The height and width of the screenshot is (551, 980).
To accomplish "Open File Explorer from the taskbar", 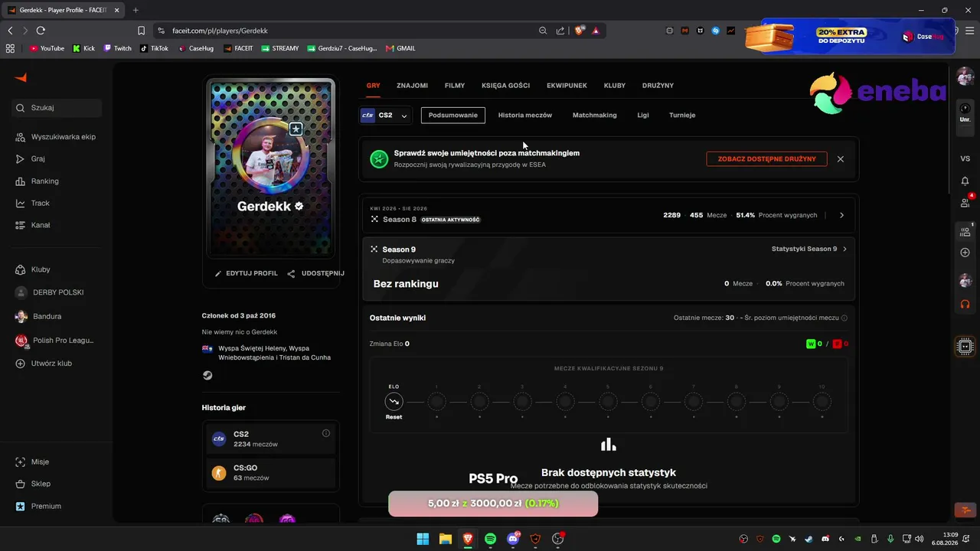I will tap(445, 539).
